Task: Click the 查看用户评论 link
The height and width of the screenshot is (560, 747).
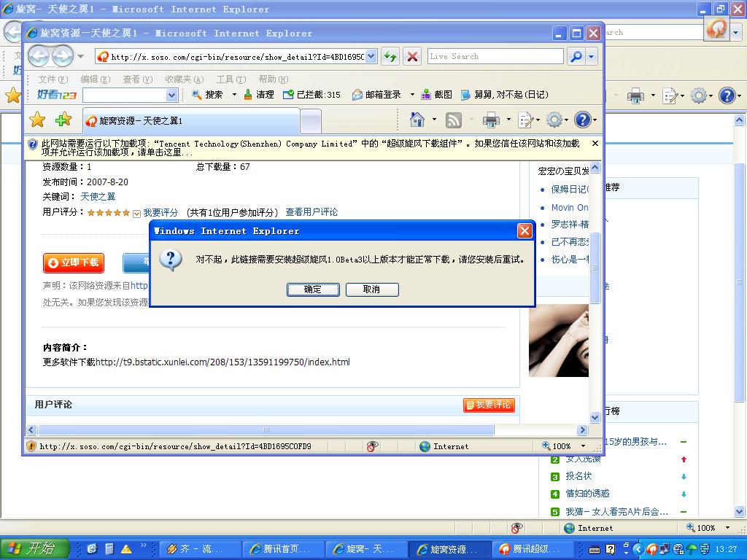Action: 311,212
